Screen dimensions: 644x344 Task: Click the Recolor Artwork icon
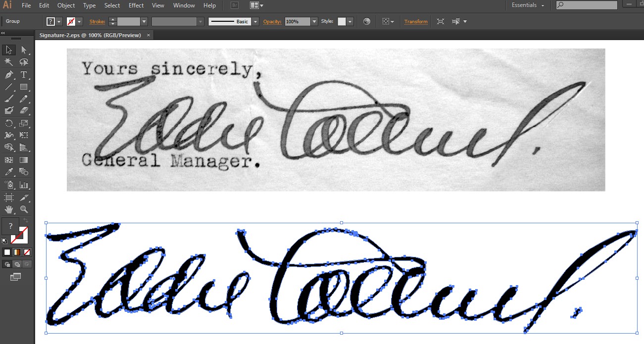pos(366,22)
